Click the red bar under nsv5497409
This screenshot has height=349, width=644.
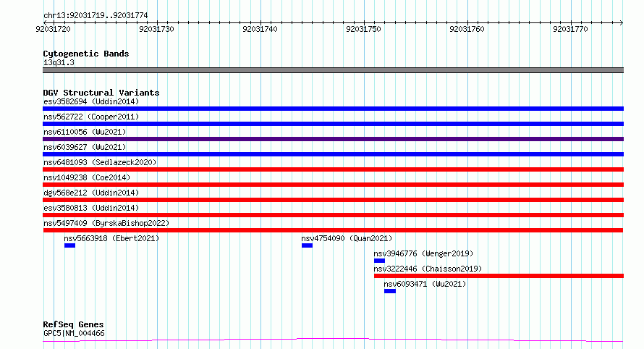[x=333, y=230]
